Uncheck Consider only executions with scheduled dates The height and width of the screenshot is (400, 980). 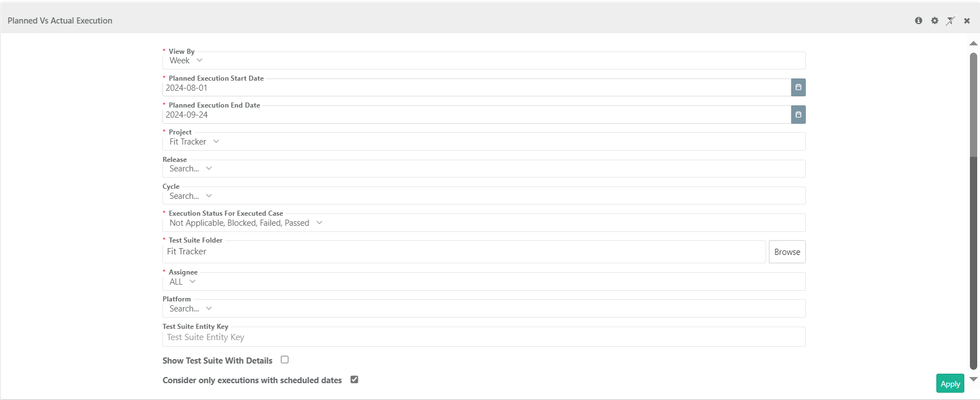click(x=354, y=380)
